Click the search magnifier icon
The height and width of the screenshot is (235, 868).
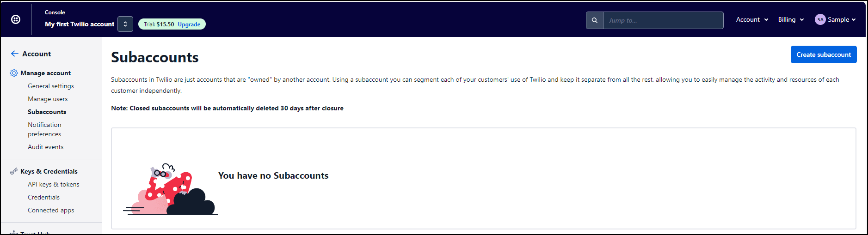point(595,20)
